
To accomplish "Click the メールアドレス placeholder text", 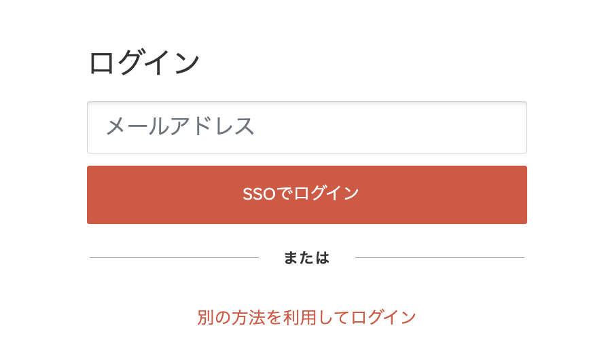I will (180, 126).
